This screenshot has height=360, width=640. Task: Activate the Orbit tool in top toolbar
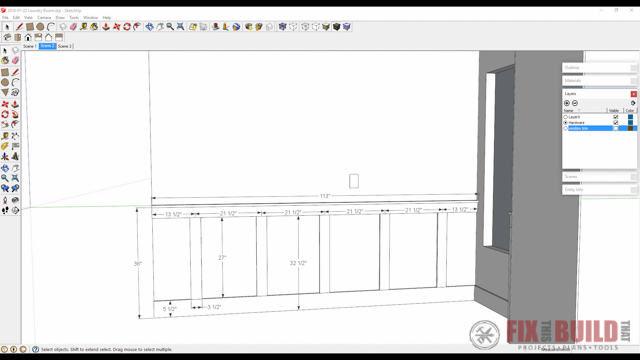pyautogui.click(x=149, y=27)
